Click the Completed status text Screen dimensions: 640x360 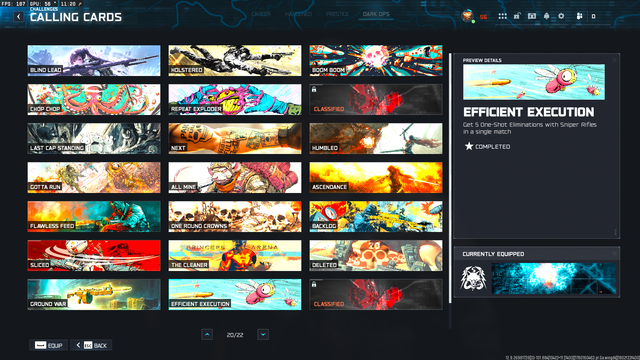pos(493,147)
